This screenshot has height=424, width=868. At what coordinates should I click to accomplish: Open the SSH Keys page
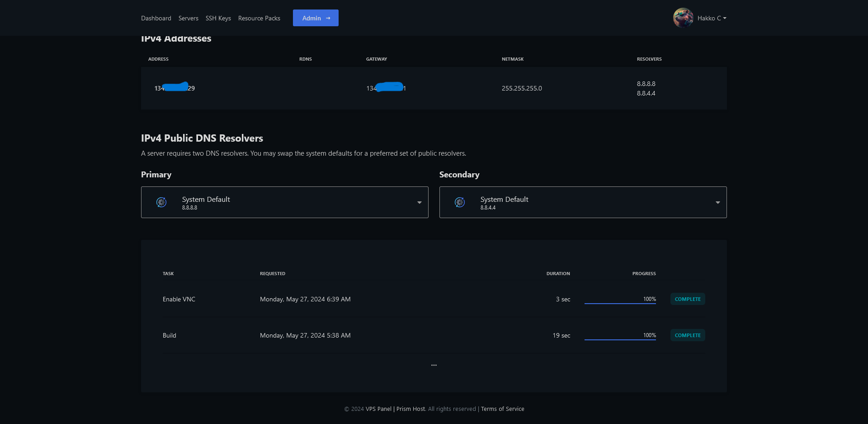(218, 18)
